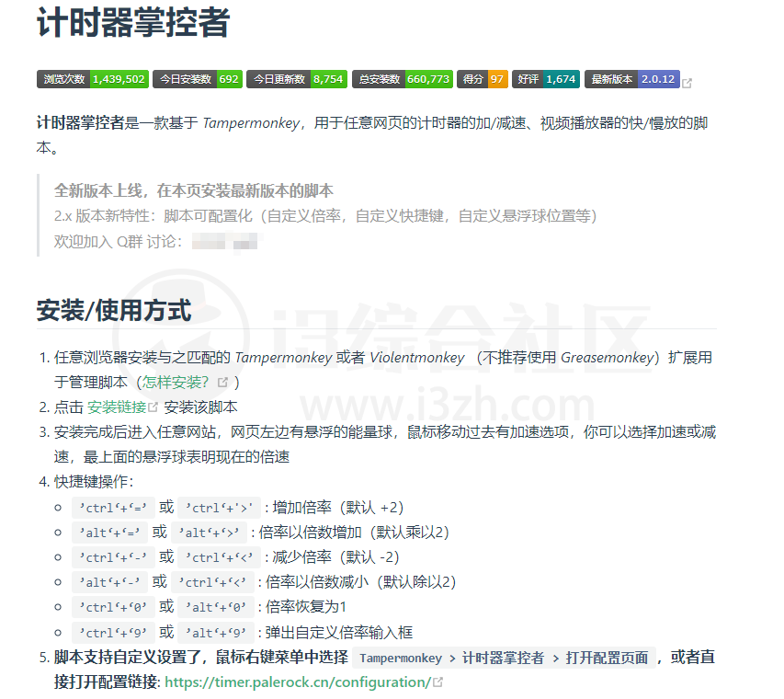This screenshot has height=699, width=784.
Task: Click the 得分 97 badge
Action: [x=483, y=79]
